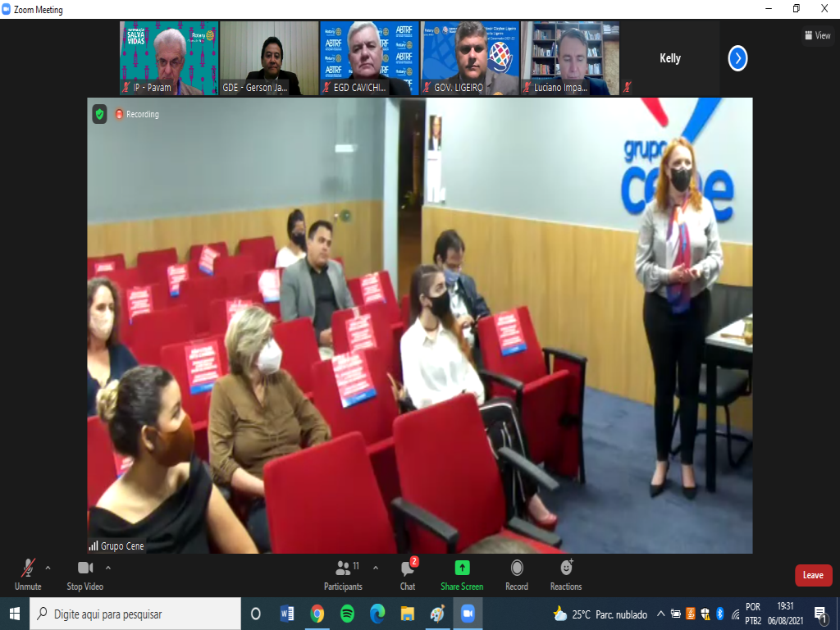Show next participants with the blue arrow
This screenshot has height=630, width=840.
(737, 58)
